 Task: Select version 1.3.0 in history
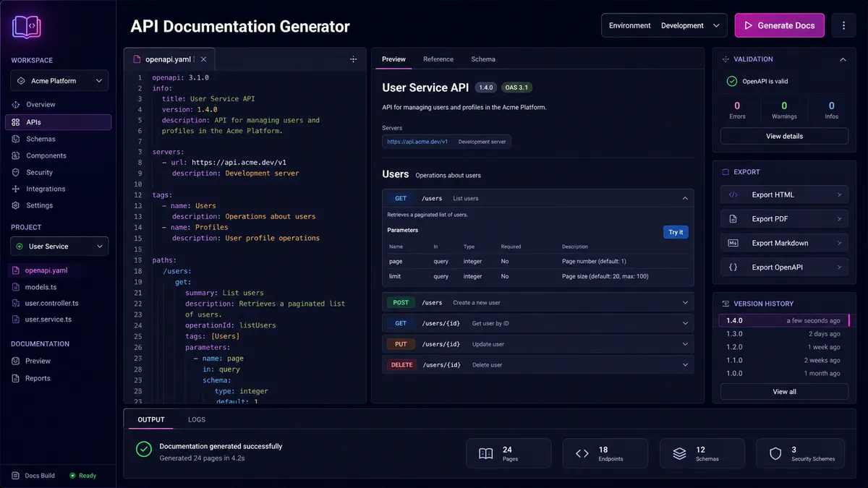tap(784, 334)
